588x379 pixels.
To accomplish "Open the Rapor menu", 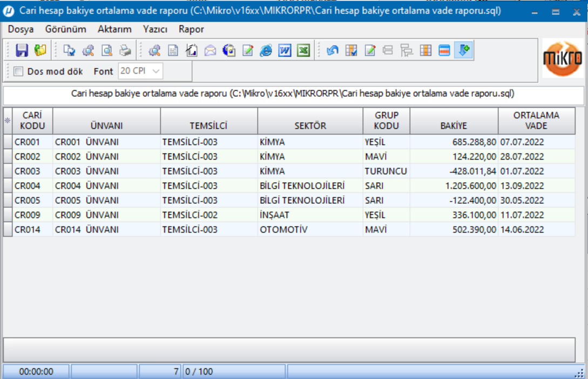I will [x=191, y=29].
